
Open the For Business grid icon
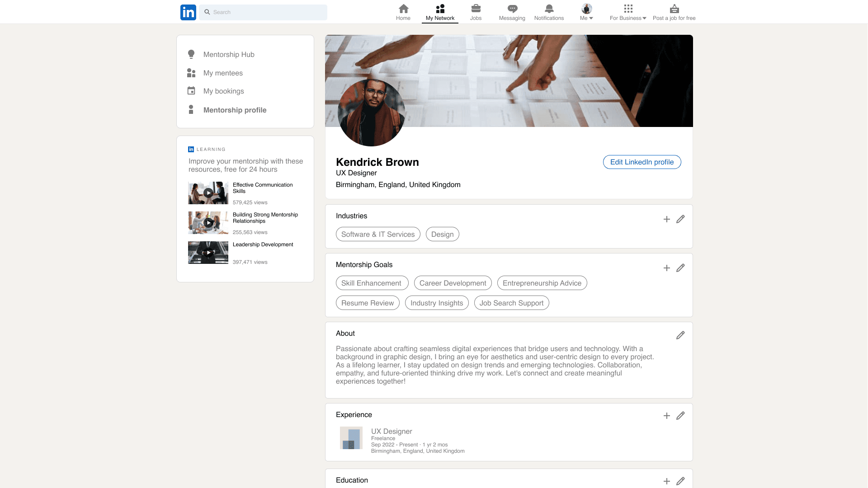click(627, 9)
